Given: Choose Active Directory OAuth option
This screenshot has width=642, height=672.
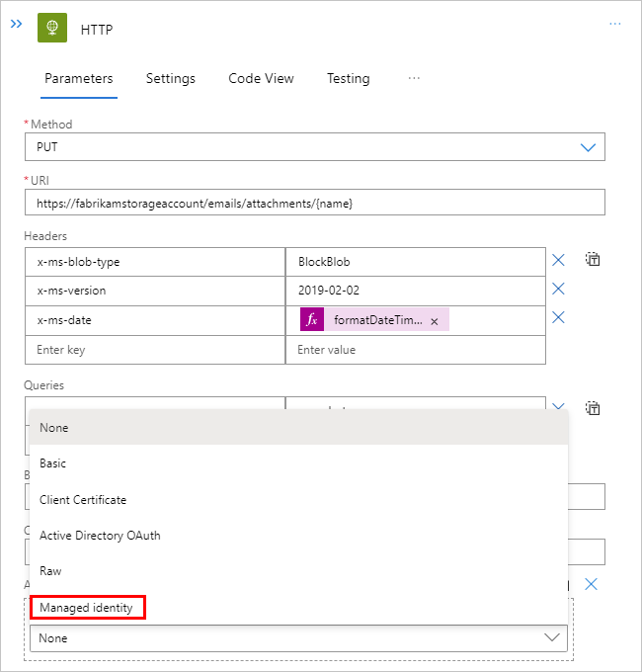Looking at the screenshot, I should point(100,536).
